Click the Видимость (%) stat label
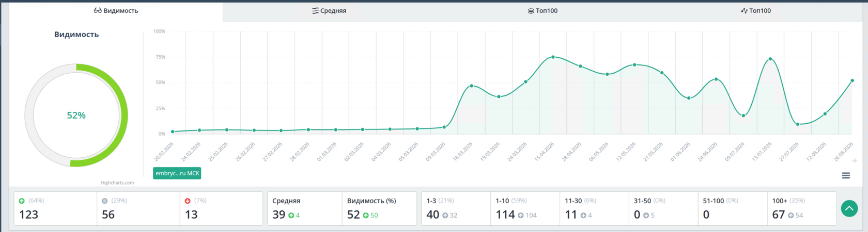This screenshot has width=868, height=232. 371,201
